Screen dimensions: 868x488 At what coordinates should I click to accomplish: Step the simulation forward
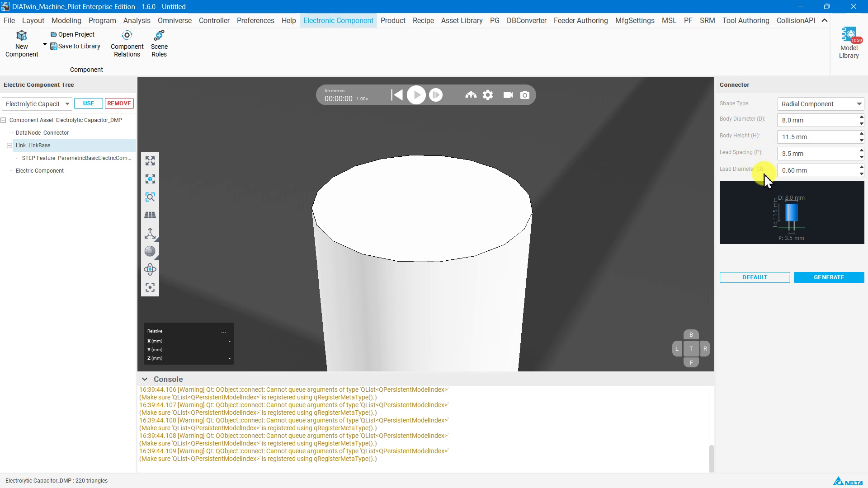436,95
